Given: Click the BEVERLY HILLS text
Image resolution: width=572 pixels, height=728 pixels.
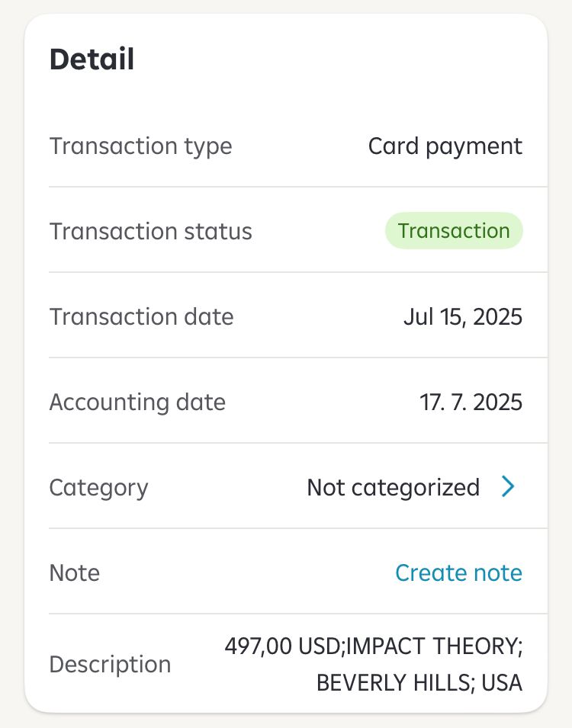Looking at the screenshot, I should point(394,682).
